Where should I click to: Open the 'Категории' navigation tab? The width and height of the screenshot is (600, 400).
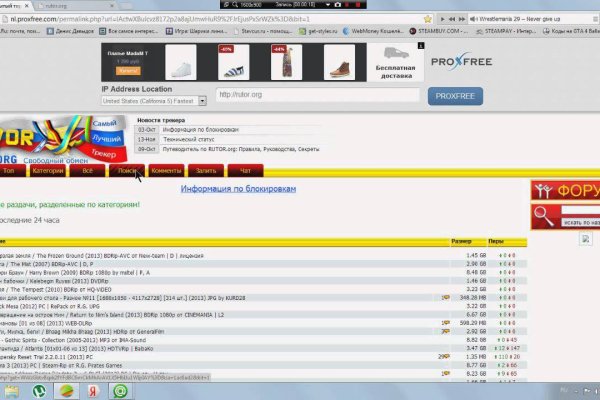pos(48,171)
